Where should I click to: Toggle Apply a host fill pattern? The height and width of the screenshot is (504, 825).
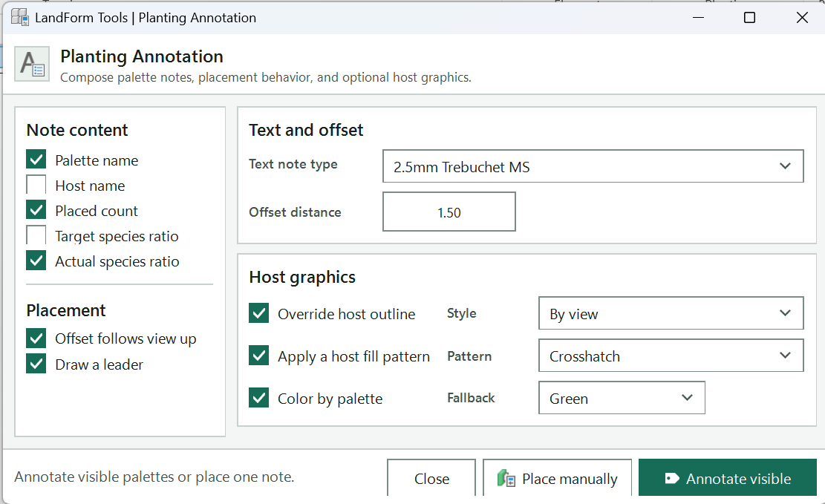pos(259,356)
